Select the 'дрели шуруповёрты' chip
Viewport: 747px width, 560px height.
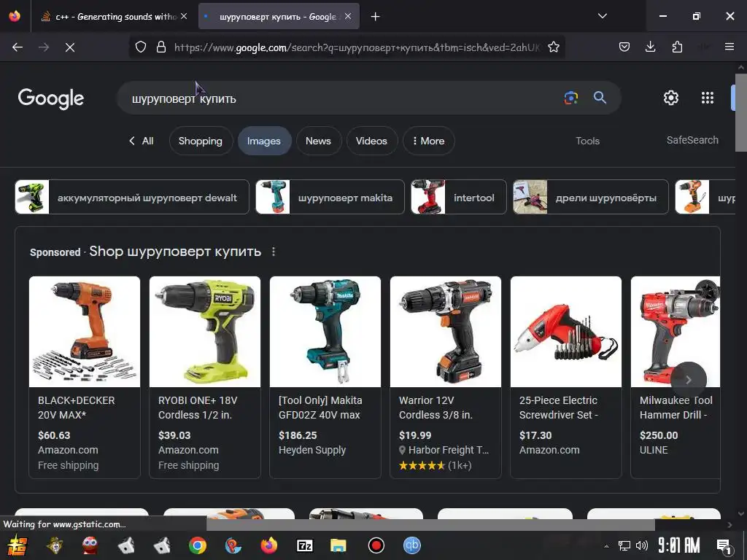click(x=591, y=197)
